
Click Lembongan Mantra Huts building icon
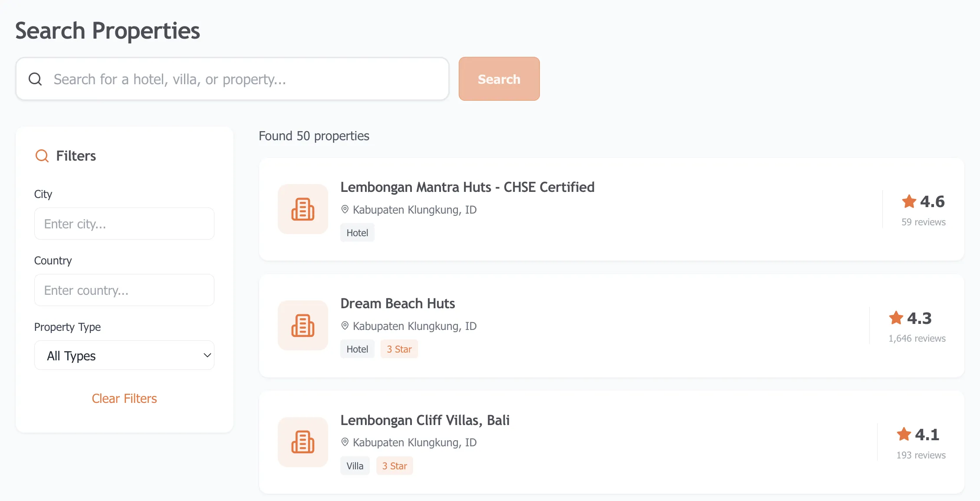[303, 209]
